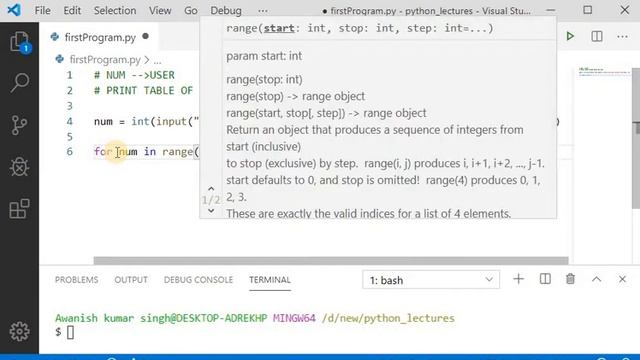
Task: Open the editor's More Actions ellipsis
Action: click(x=622, y=36)
